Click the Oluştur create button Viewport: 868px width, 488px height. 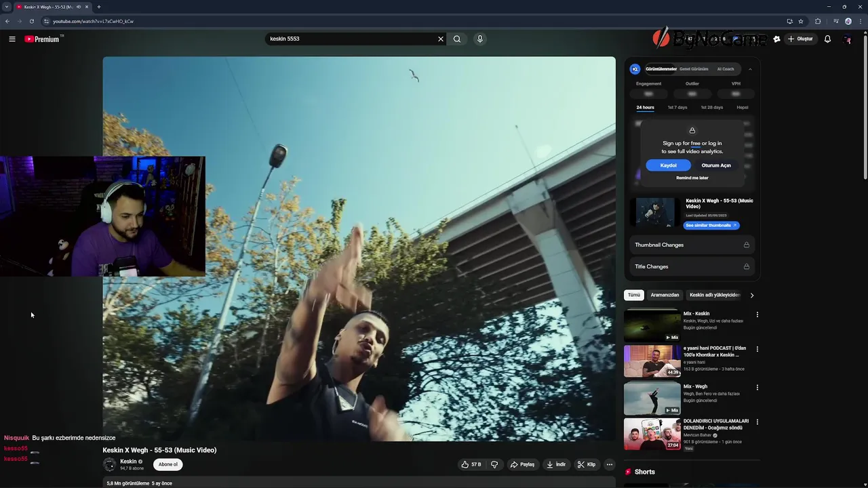click(x=800, y=39)
